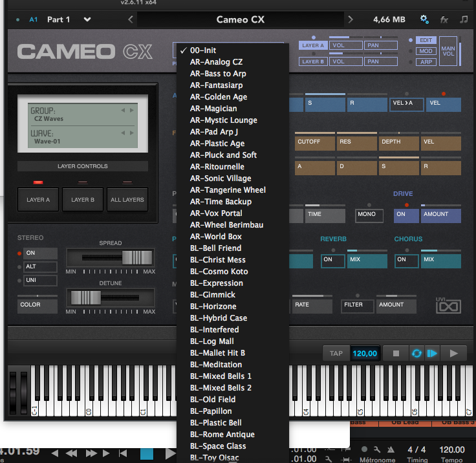Select previous Group arrow in display

pos(123,110)
